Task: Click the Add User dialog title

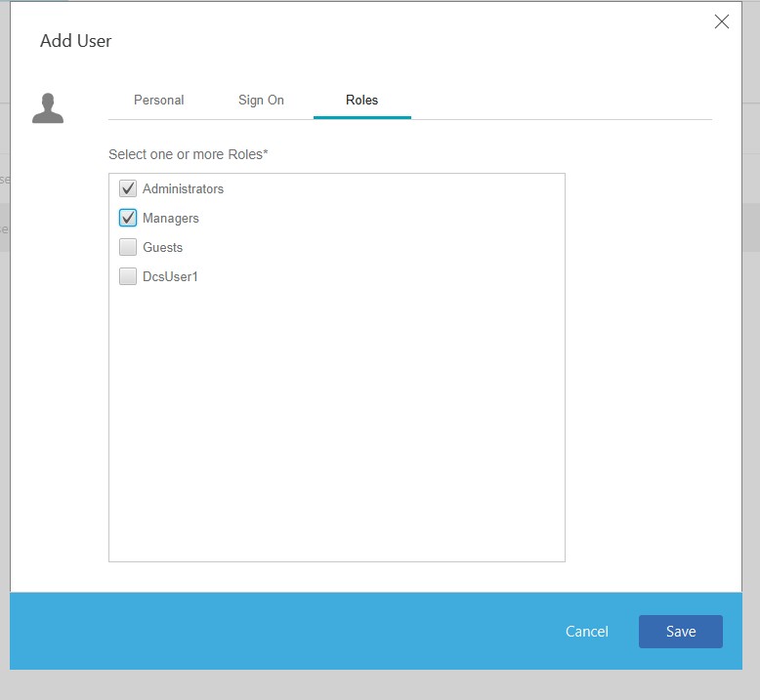Action: [76, 41]
